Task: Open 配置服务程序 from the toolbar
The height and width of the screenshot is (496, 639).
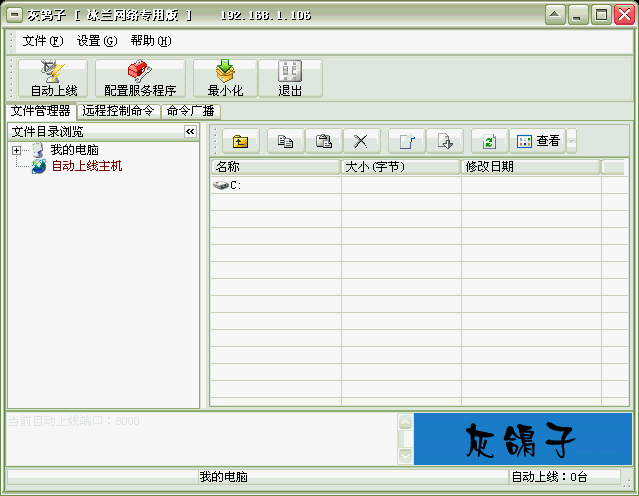Action: coord(140,78)
